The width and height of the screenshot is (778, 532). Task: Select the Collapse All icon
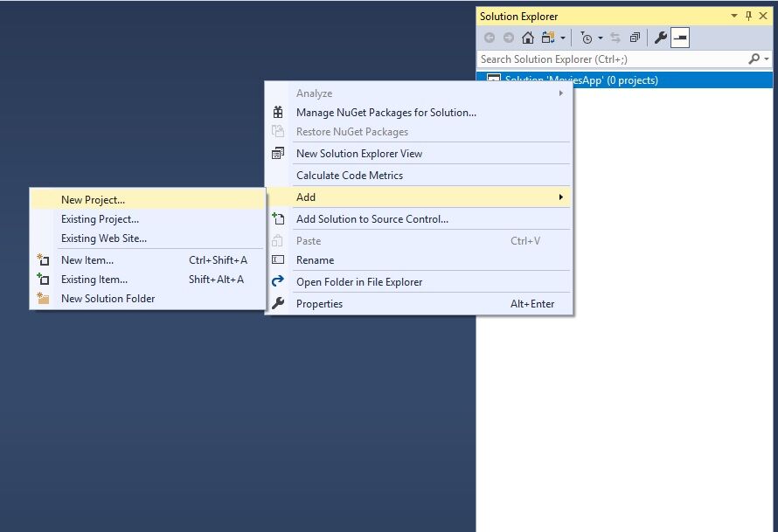tap(635, 38)
